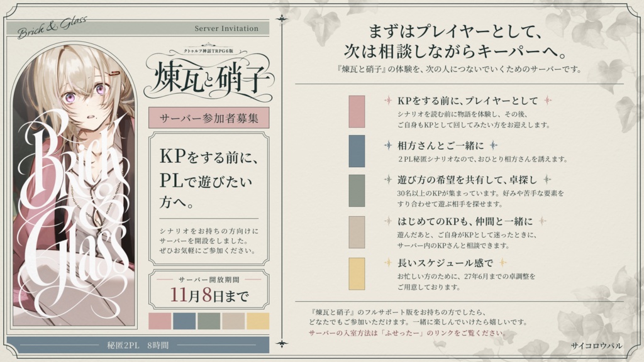Pick the small pink swatch below the date box

tap(160, 321)
